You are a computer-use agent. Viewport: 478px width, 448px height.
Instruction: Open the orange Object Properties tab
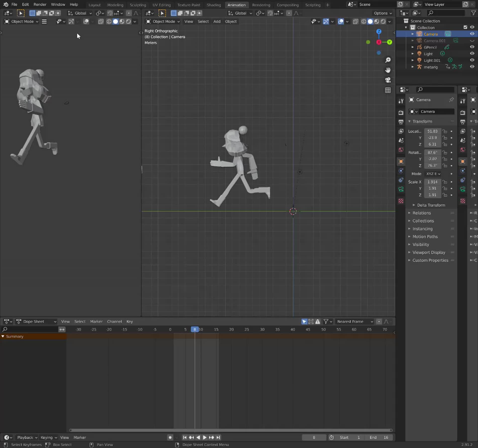click(x=401, y=162)
